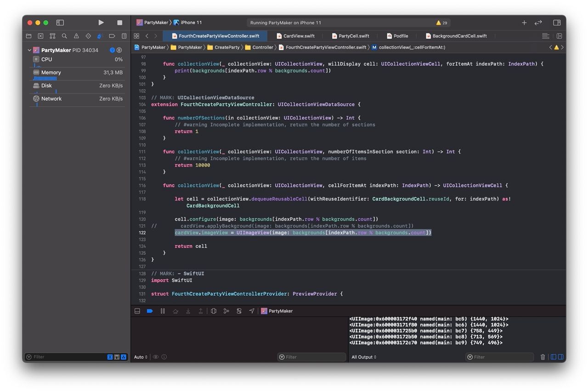The height and width of the screenshot is (392, 588).
Task: Switch to BackgroundCardCell.swift tab
Action: [x=456, y=36]
